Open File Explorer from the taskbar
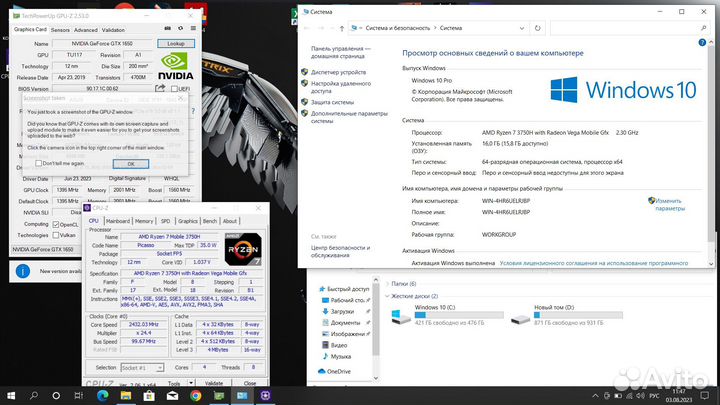Viewport: 720px width, 405px height. pyautogui.click(x=126, y=395)
